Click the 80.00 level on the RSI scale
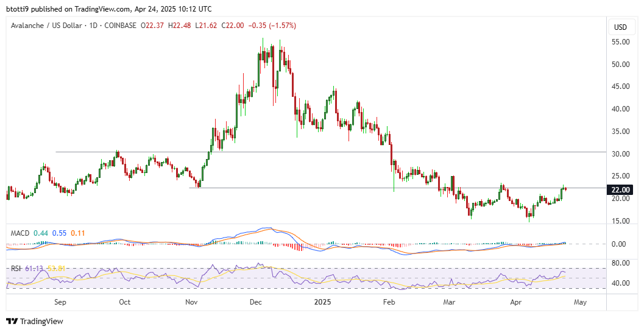The image size is (644, 332). point(621,263)
